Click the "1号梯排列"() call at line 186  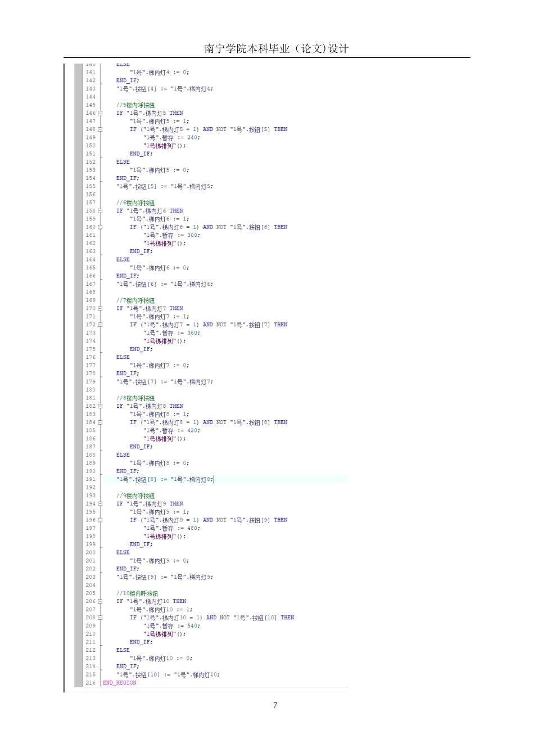(x=164, y=439)
